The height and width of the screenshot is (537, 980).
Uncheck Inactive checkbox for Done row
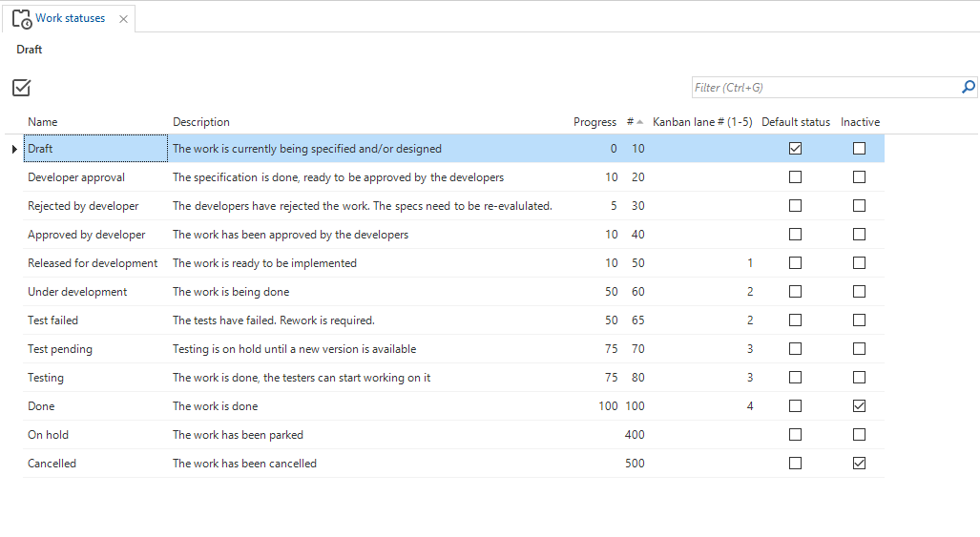[859, 406]
